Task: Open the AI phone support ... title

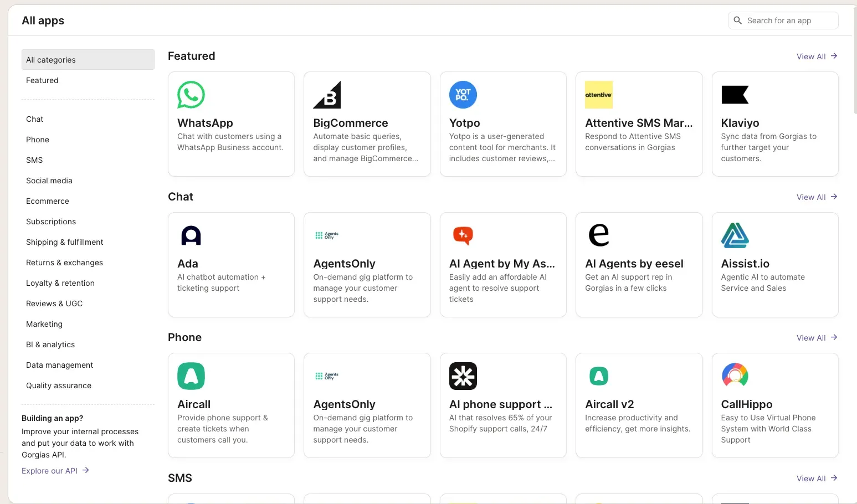Action: tap(501, 404)
